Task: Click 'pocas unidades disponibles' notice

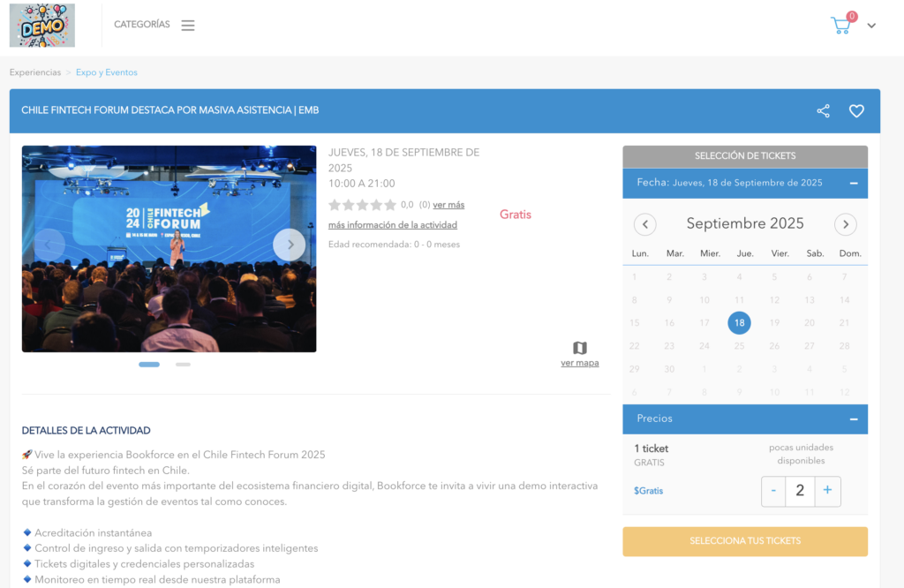Action: (801, 454)
